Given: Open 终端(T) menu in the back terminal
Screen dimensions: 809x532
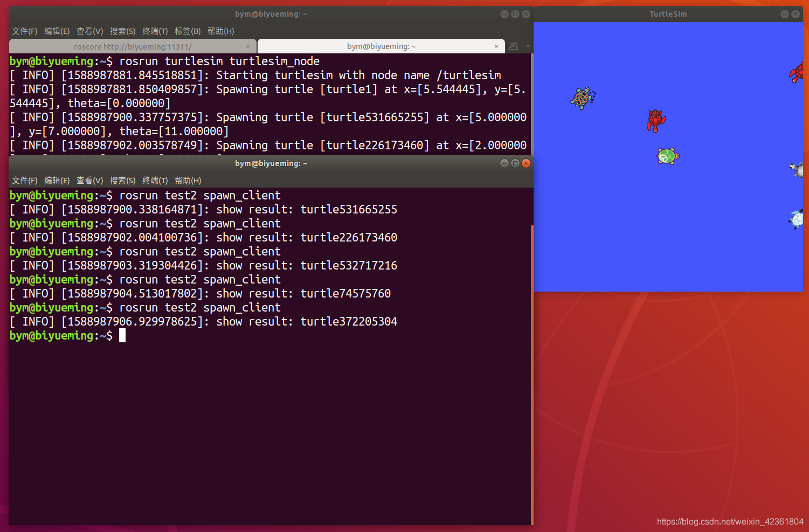Looking at the screenshot, I should (x=155, y=31).
